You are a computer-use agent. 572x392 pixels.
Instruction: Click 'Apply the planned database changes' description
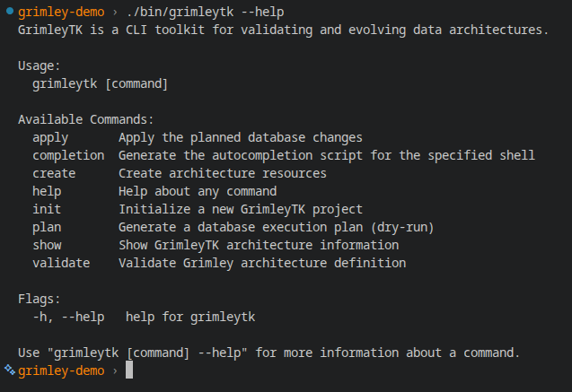(x=241, y=138)
